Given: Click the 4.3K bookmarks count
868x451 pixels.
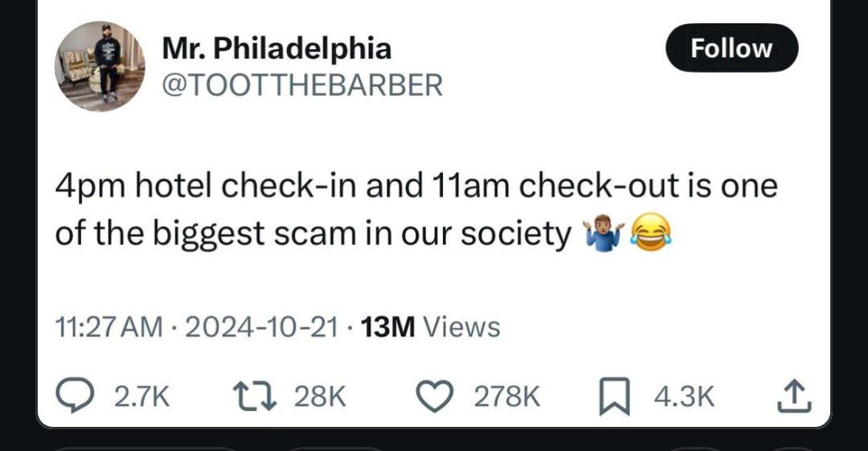Looking at the screenshot, I should [x=684, y=396].
